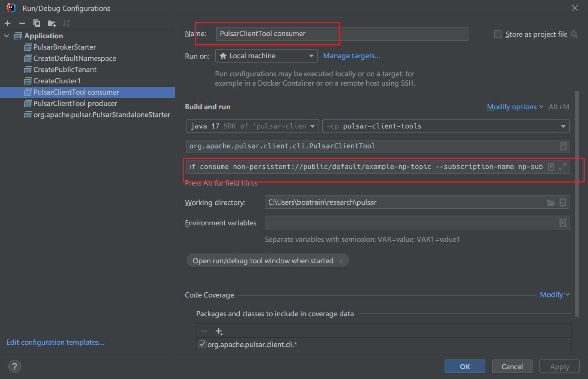Uncheck org.apache.pulsar.client.cli.* coverage pattern
588x379 pixels.
click(203, 344)
